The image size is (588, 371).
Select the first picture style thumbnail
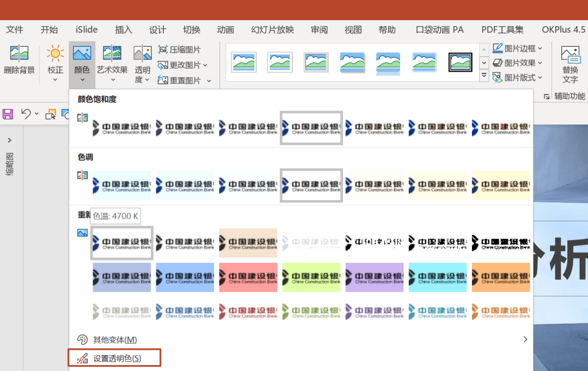click(x=244, y=62)
